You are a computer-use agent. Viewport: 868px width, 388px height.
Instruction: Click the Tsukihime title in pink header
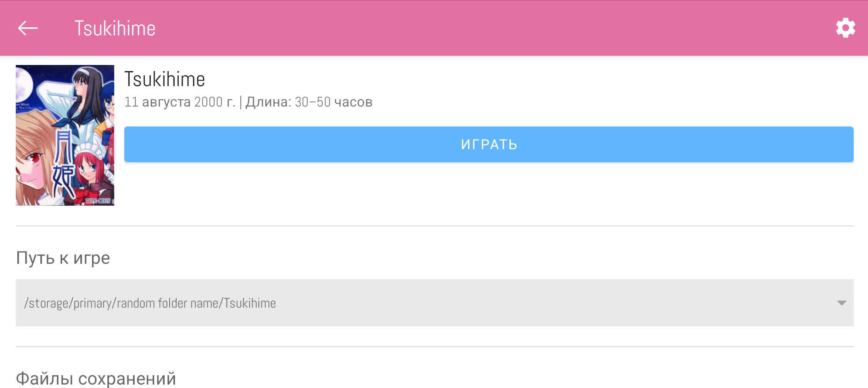(115, 28)
